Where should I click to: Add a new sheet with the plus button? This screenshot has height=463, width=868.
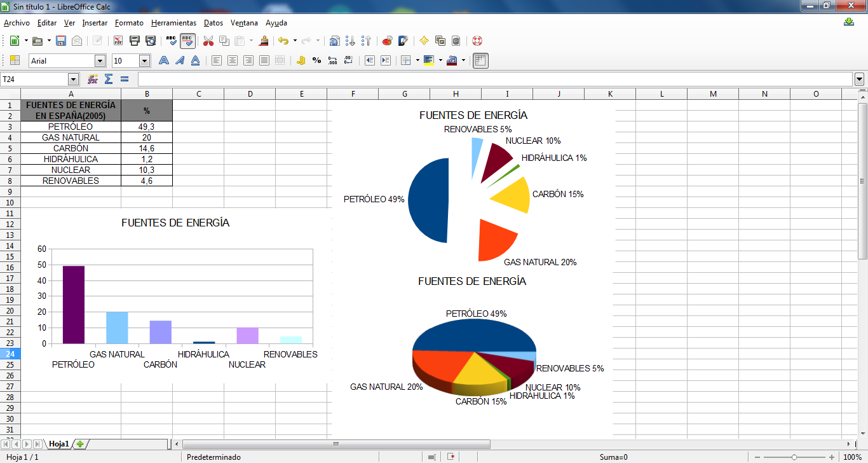pyautogui.click(x=80, y=444)
